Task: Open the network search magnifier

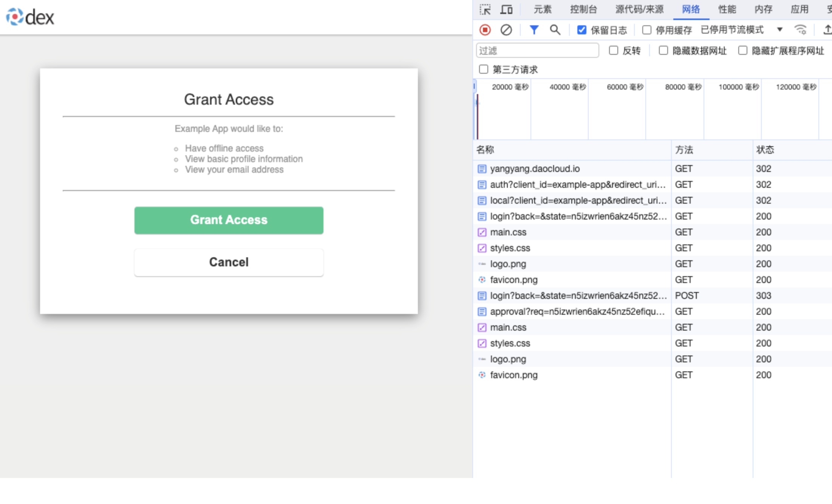Action: coord(555,30)
